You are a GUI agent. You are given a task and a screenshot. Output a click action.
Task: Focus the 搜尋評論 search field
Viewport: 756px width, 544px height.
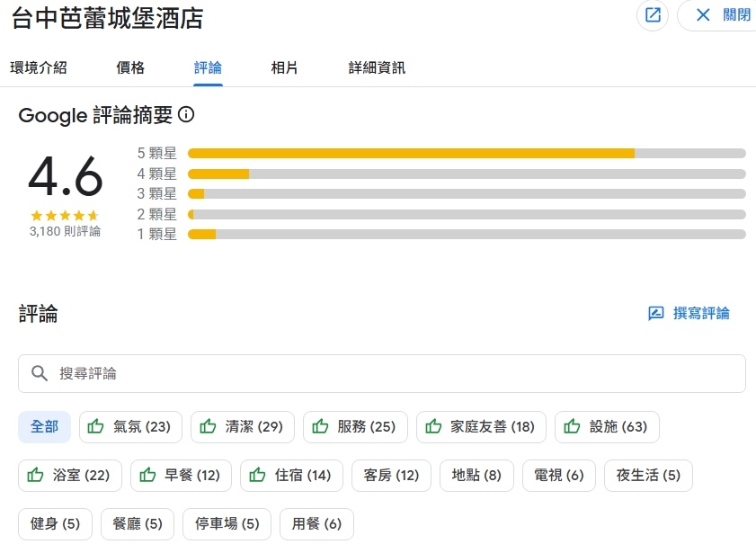pyautogui.click(x=396, y=373)
